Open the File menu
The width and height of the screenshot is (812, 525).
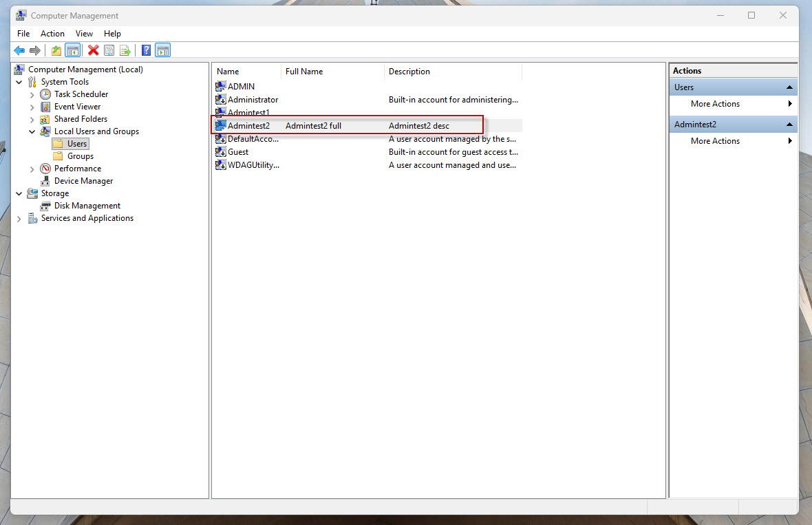tap(23, 34)
